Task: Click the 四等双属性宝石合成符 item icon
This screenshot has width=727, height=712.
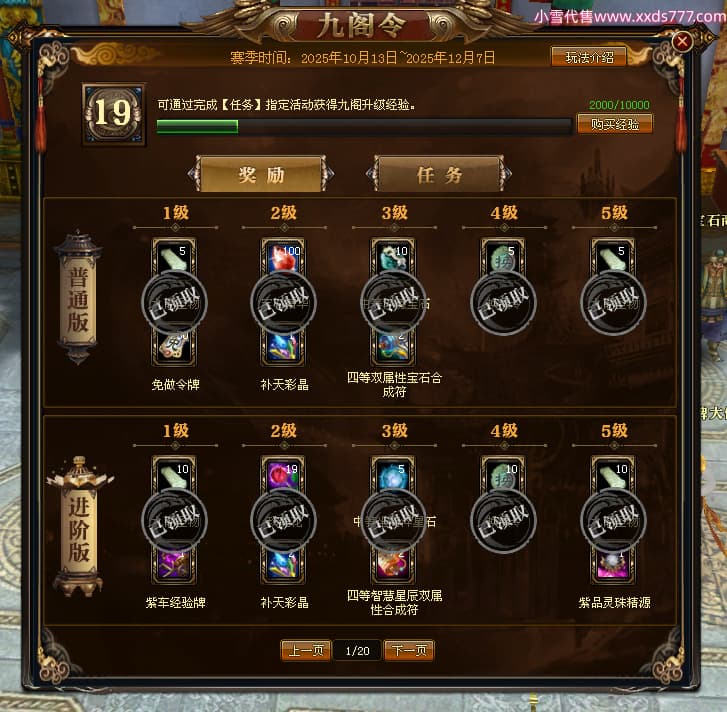Action: coord(393,347)
